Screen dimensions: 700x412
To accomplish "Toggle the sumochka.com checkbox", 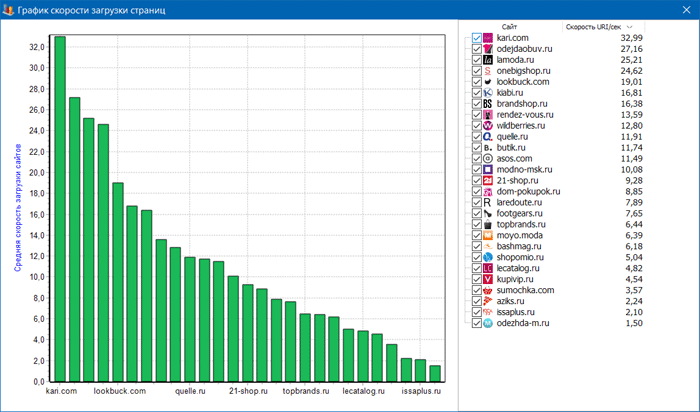I will coord(476,290).
